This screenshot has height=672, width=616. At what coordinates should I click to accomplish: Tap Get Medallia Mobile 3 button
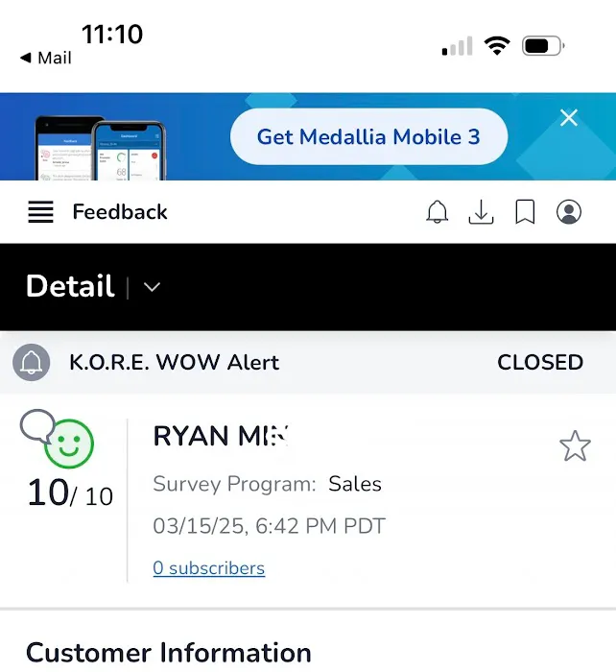[x=368, y=136]
